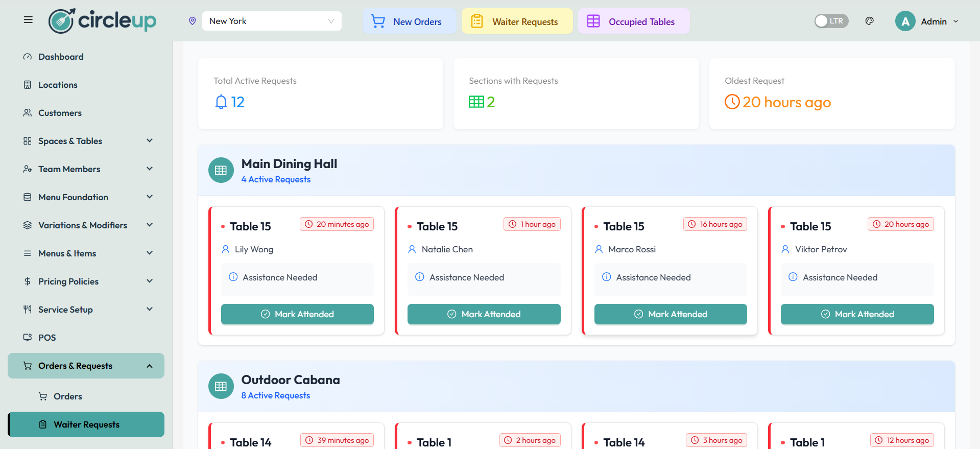Click the user icon next to Viktor Petrov
The width and height of the screenshot is (980, 449).
point(785,249)
